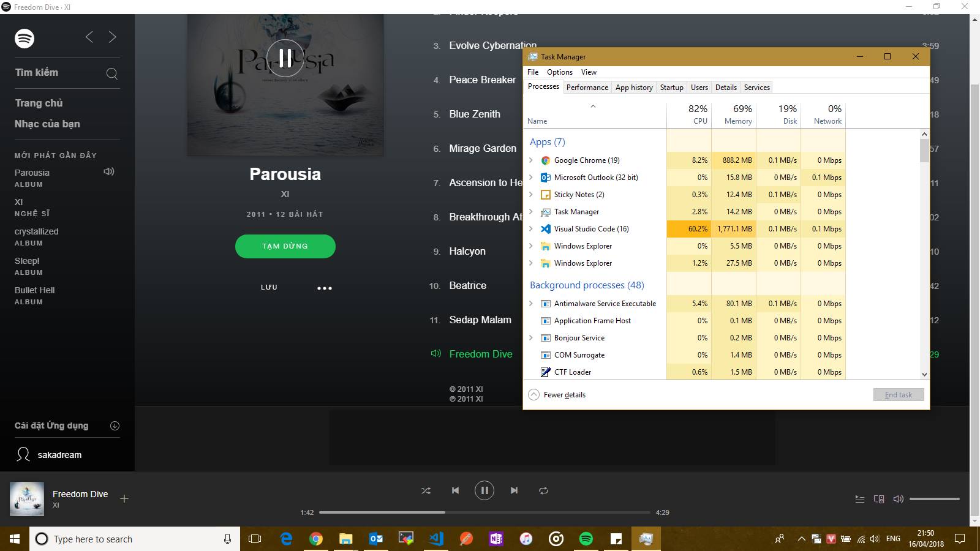Go back with the Spotify back arrow
The image size is (980, 551).
pos(89,37)
